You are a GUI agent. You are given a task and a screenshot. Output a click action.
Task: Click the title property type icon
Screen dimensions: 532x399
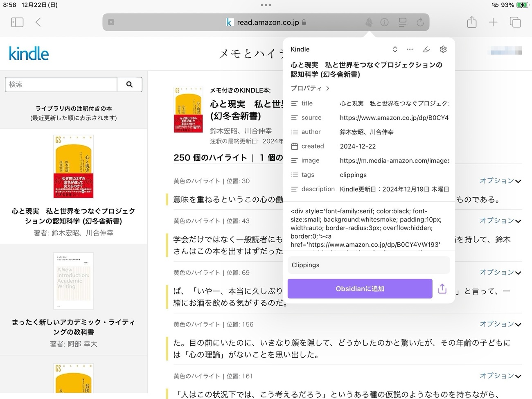(x=294, y=104)
